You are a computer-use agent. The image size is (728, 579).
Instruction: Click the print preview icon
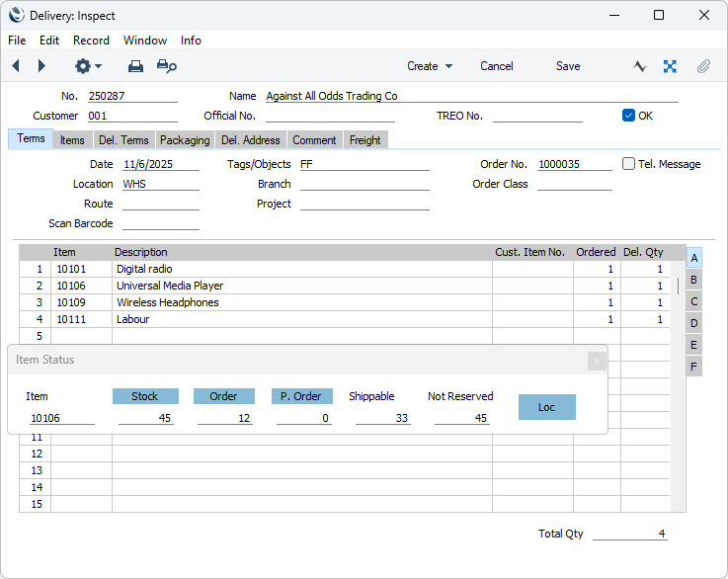(x=166, y=66)
